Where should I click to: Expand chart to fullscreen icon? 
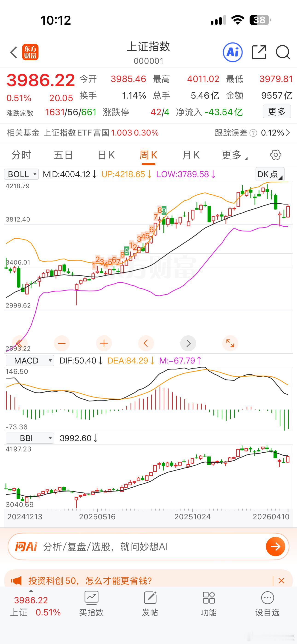tap(230, 343)
